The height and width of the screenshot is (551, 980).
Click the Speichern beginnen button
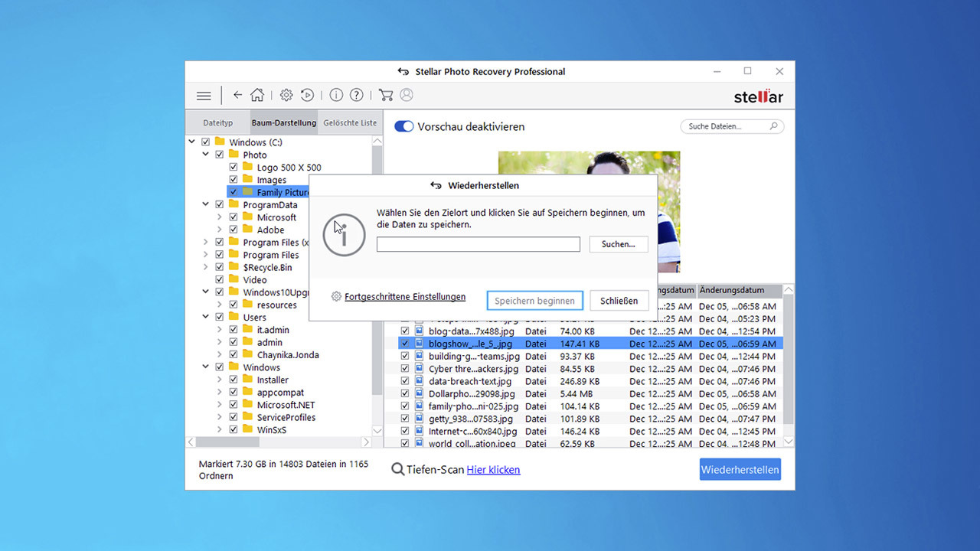pos(534,301)
